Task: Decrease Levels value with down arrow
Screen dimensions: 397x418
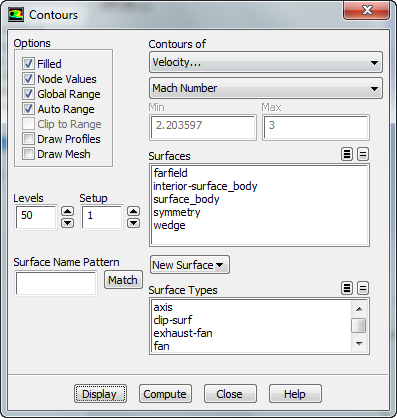Action: (x=68, y=223)
